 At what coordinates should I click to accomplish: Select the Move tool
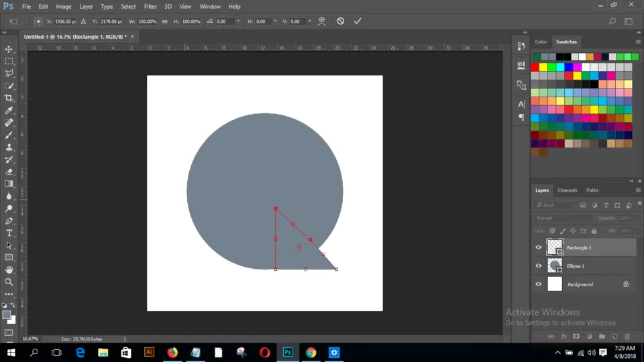[x=9, y=49]
